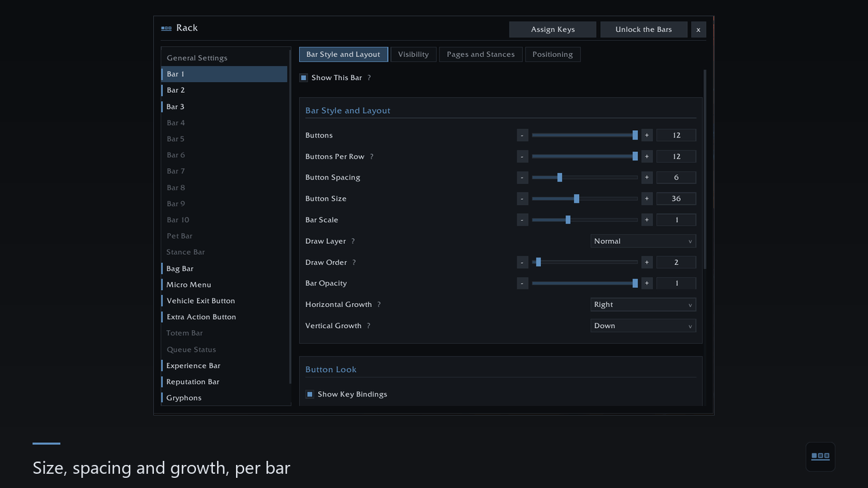Image resolution: width=868 pixels, height=488 pixels.
Task: Select Gryphons entry in the sidebar
Action: pos(224,398)
